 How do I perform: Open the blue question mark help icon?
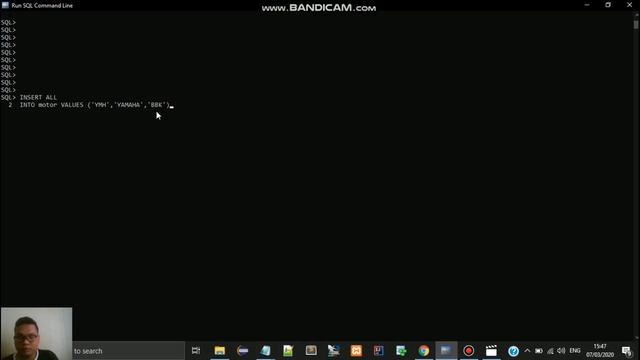(513, 351)
